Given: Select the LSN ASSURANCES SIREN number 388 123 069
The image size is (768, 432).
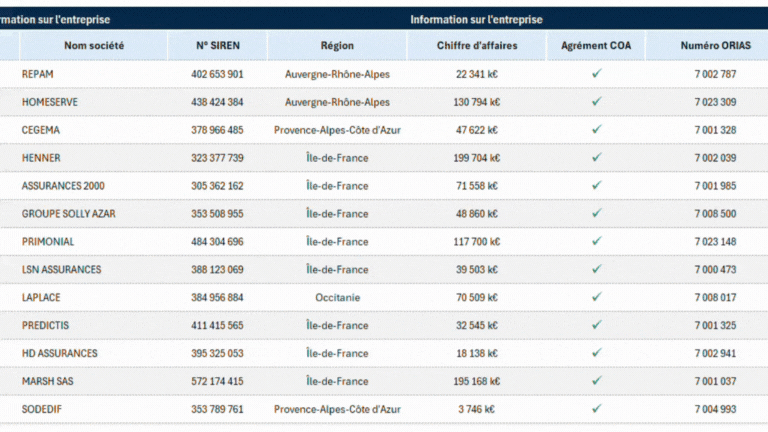Looking at the screenshot, I should tap(217, 270).
